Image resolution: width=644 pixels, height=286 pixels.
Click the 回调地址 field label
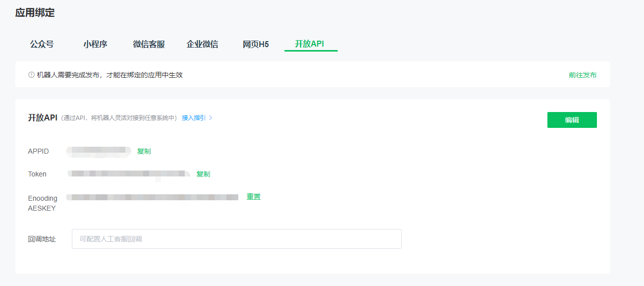(42, 239)
